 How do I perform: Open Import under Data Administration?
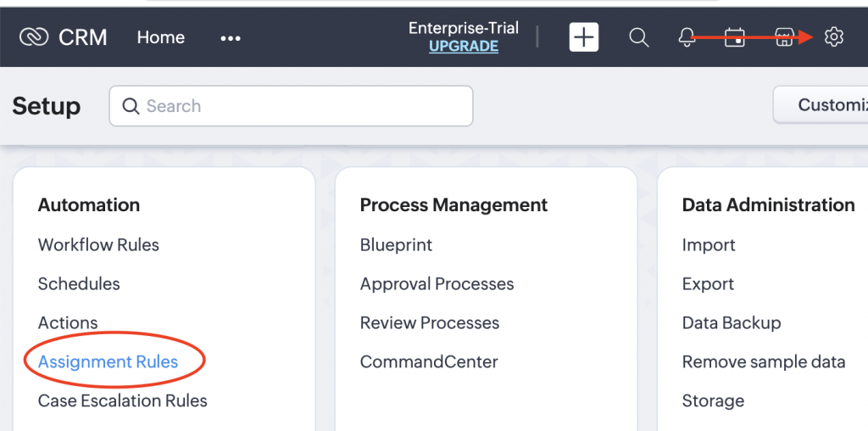tap(709, 245)
